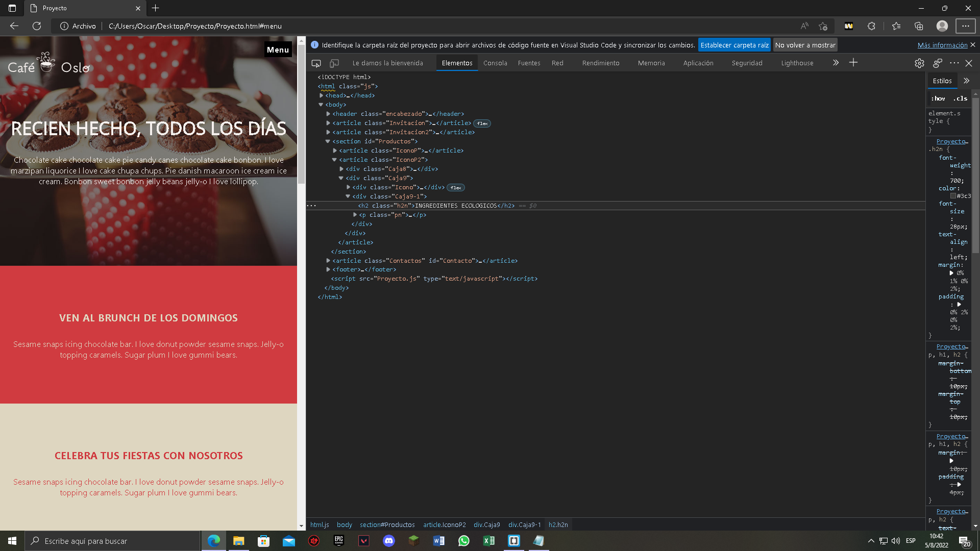Viewport: 980px width, 551px height.
Task: Switch to the Consola tab
Action: coord(495,63)
